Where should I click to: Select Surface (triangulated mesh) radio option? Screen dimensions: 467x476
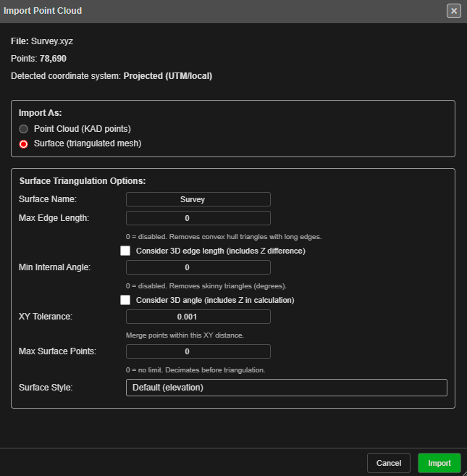pyautogui.click(x=23, y=144)
